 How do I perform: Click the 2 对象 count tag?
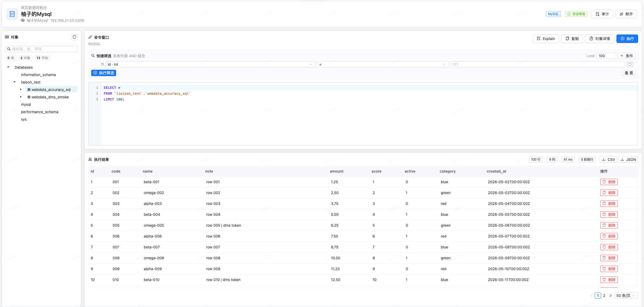[x=25, y=58]
